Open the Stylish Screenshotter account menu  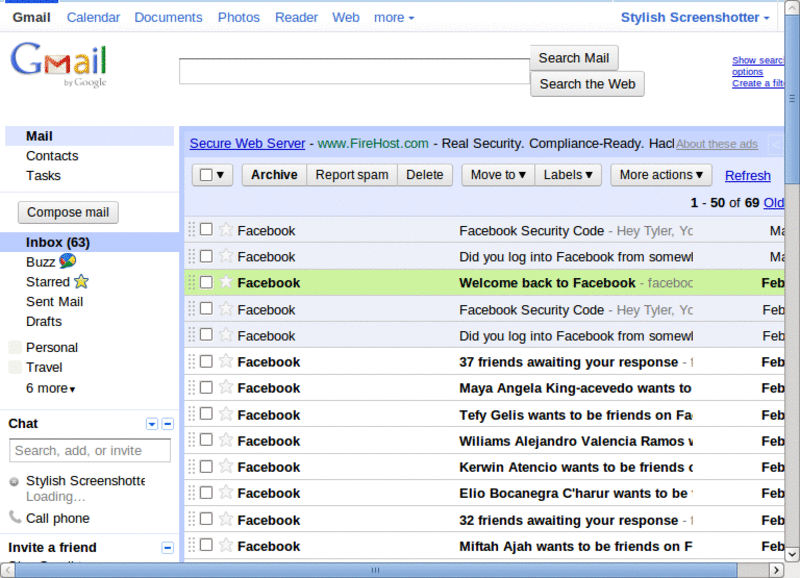pyautogui.click(x=695, y=17)
